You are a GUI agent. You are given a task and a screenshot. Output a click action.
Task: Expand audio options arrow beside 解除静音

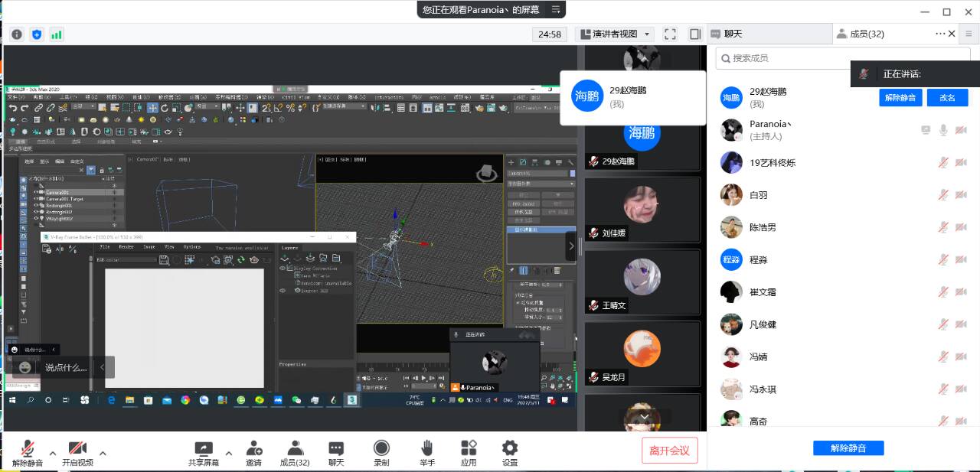[53, 452]
